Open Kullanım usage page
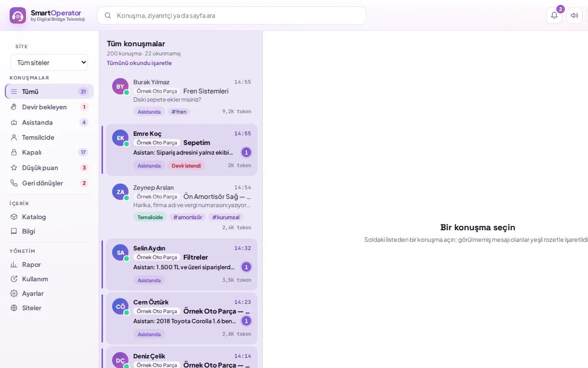The height and width of the screenshot is (368, 588). [49, 279]
